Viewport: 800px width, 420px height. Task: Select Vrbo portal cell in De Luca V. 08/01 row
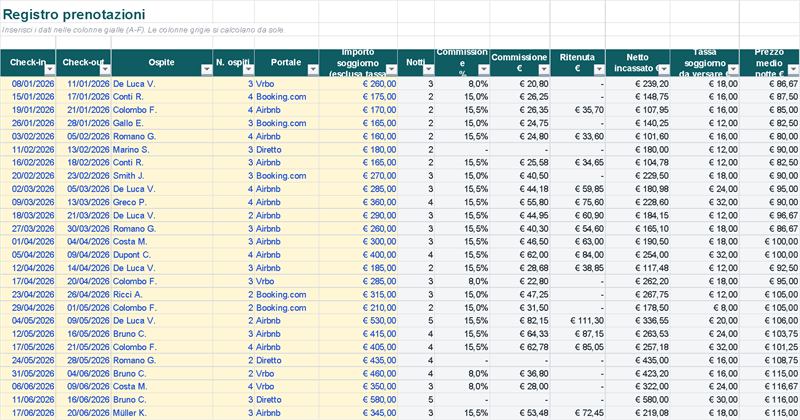[287, 84]
